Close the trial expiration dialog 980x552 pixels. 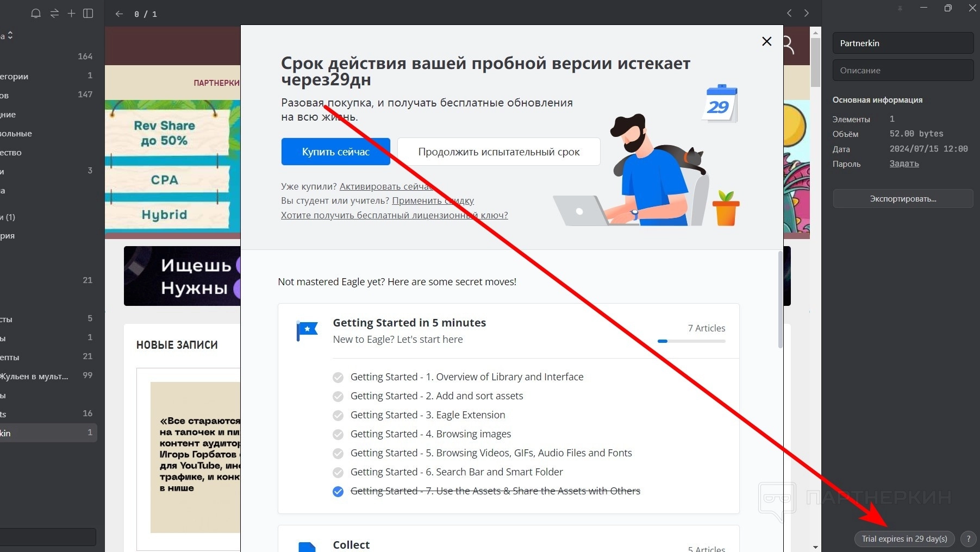pos(767,41)
